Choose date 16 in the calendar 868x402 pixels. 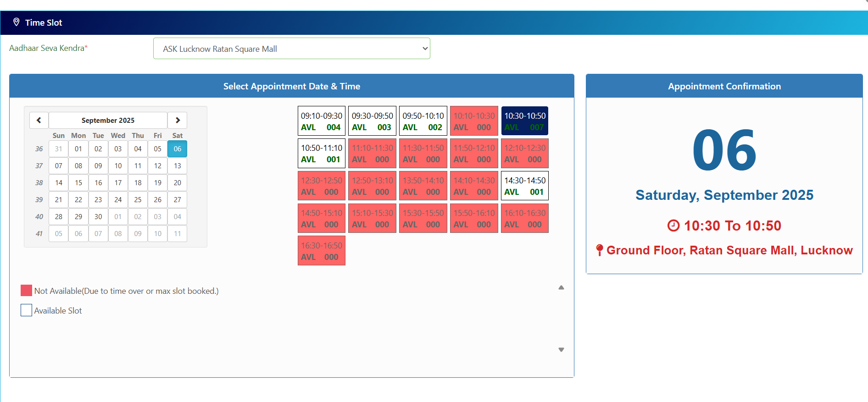98,183
